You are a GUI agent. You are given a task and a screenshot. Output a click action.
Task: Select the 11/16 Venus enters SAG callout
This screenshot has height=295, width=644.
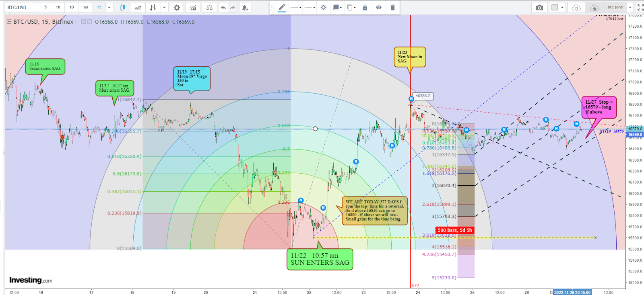[x=45, y=66]
